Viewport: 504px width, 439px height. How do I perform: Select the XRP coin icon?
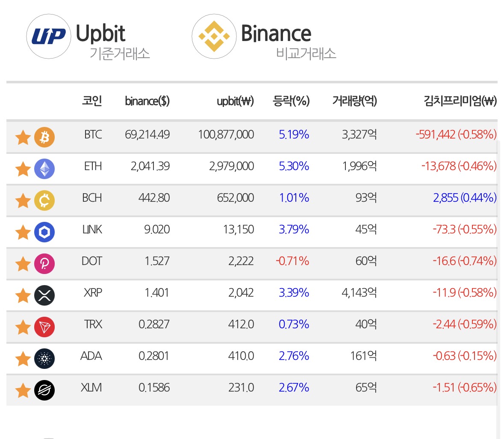tap(44, 295)
